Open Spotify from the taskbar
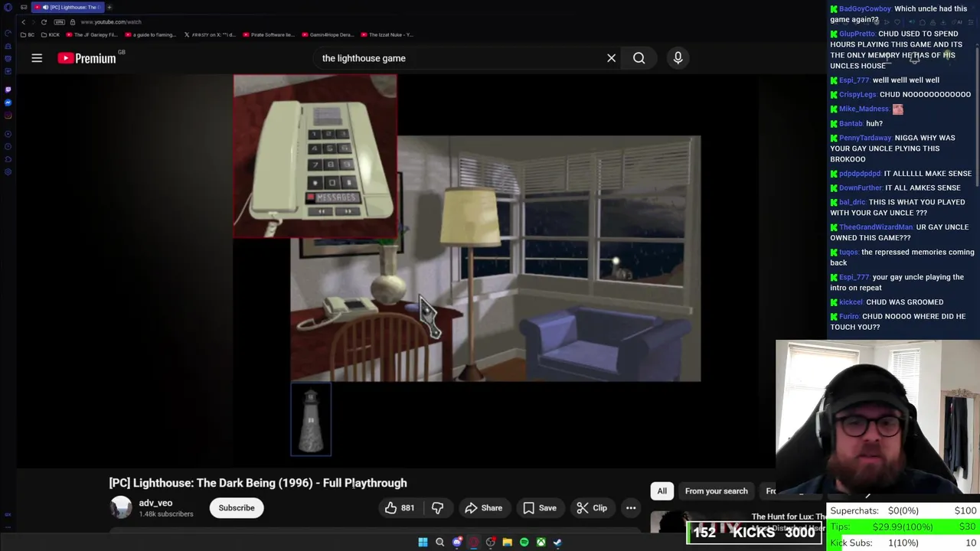The height and width of the screenshot is (551, 980). pos(524,543)
